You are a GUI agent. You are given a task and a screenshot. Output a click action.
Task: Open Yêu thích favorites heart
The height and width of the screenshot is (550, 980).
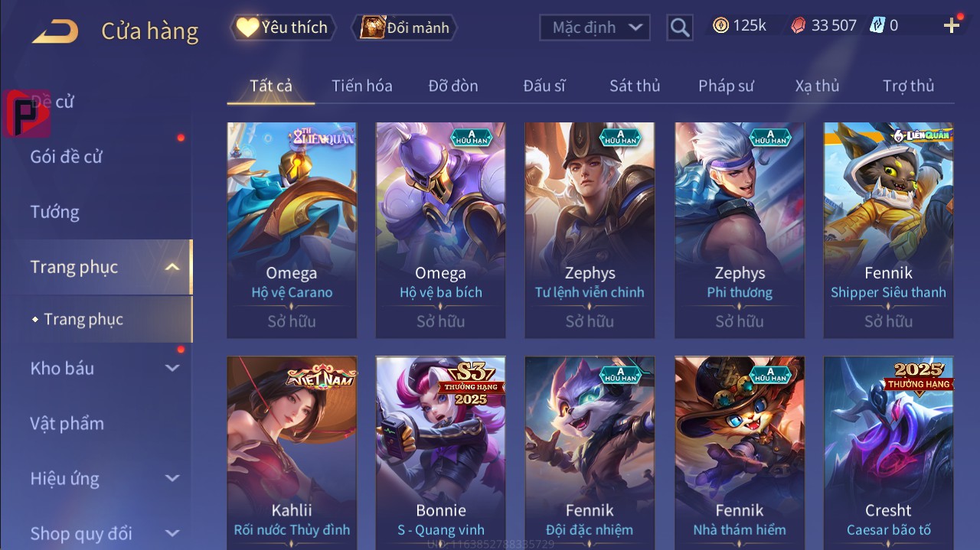247,28
